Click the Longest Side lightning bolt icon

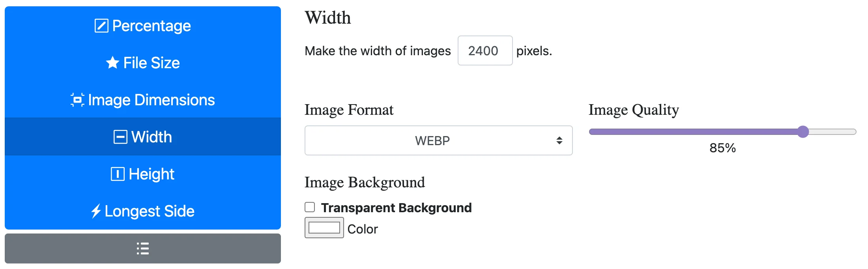point(96,211)
